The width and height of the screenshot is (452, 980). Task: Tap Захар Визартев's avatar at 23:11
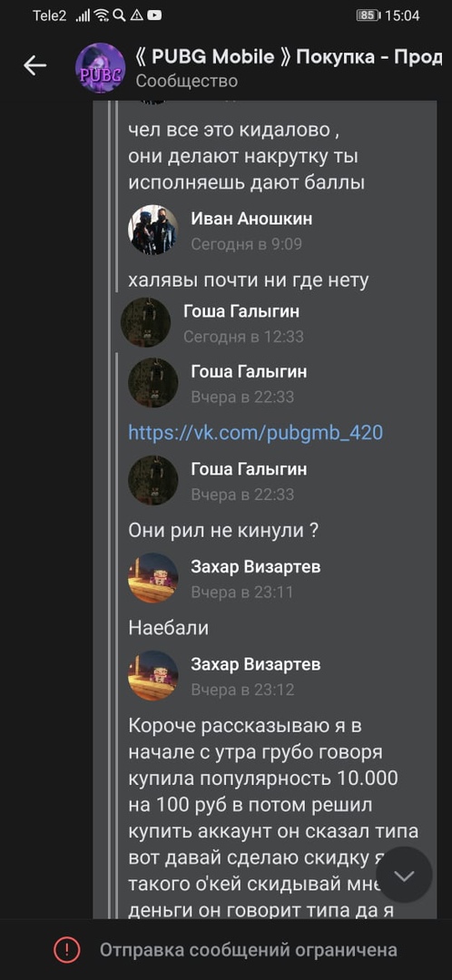(x=153, y=577)
